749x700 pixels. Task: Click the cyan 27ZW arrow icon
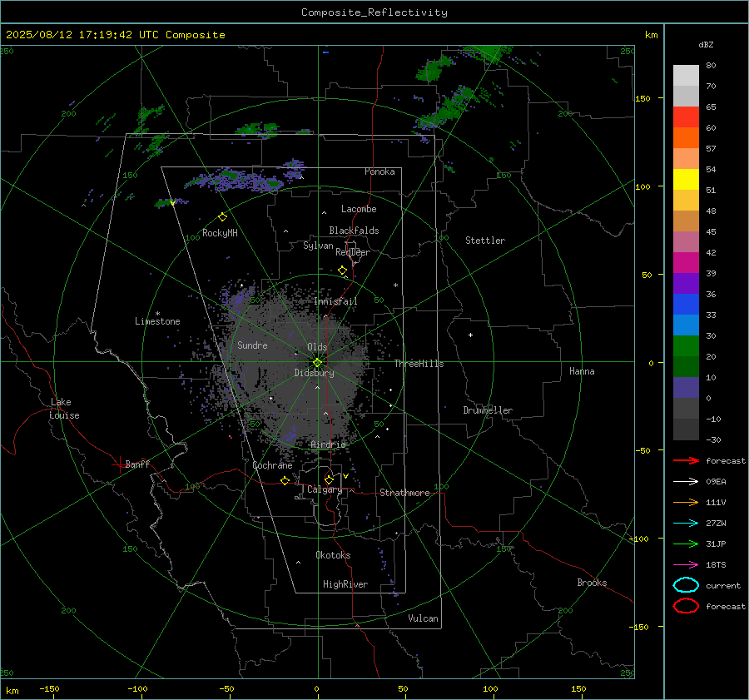click(686, 524)
